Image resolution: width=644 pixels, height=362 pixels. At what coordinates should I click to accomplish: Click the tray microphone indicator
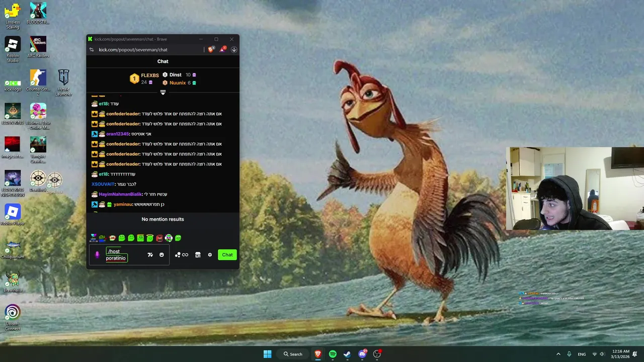click(x=569, y=354)
